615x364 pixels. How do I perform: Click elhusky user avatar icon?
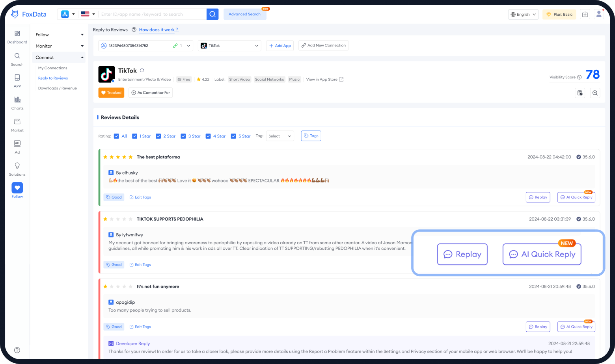[x=111, y=173]
